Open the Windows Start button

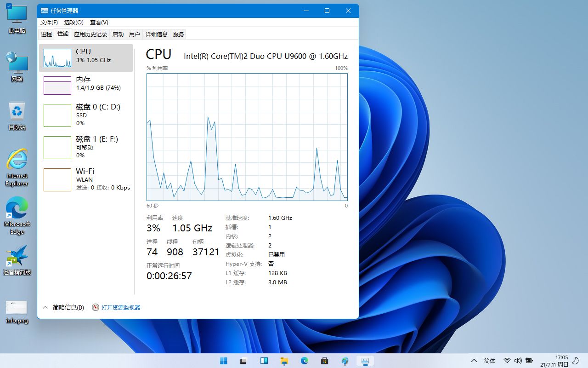click(224, 361)
